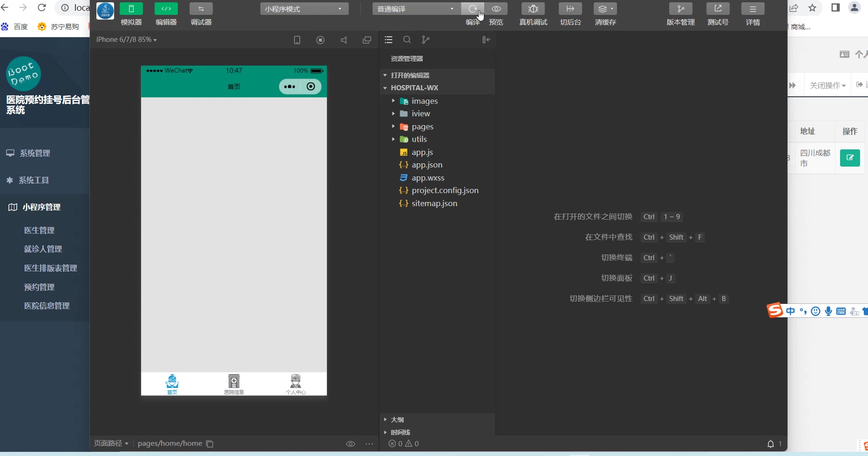Click the simulator mute sound icon
The width and height of the screenshot is (868, 456).
coord(344,40)
